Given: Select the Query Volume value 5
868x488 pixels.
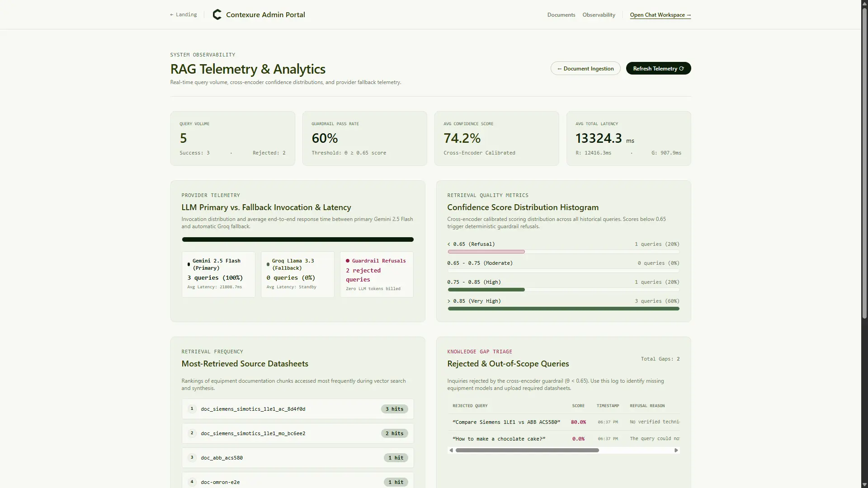Looking at the screenshot, I should click(183, 138).
